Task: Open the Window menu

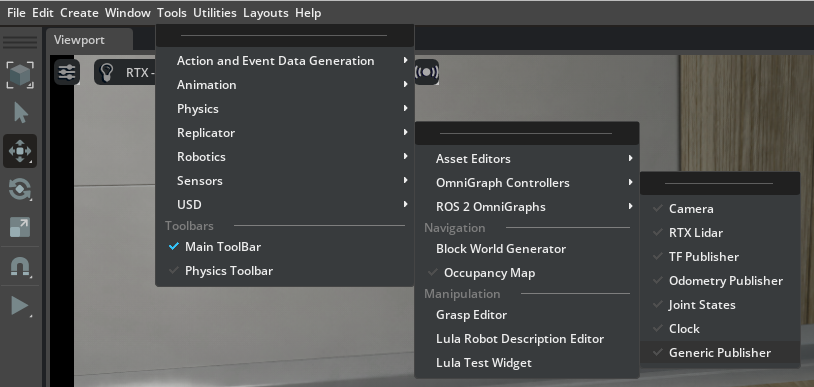Action: coord(128,13)
